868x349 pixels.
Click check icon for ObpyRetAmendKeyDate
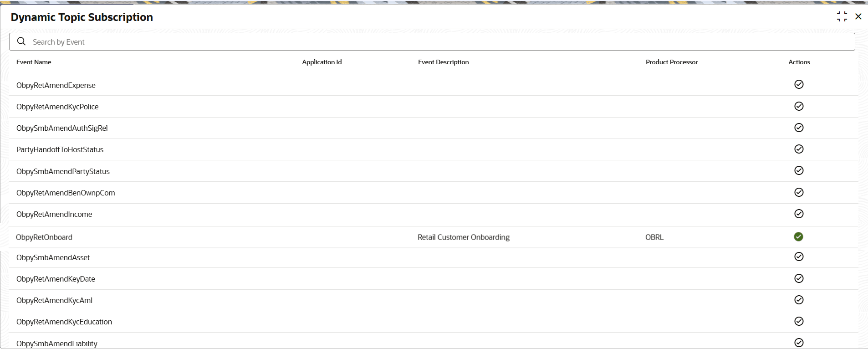(799, 278)
